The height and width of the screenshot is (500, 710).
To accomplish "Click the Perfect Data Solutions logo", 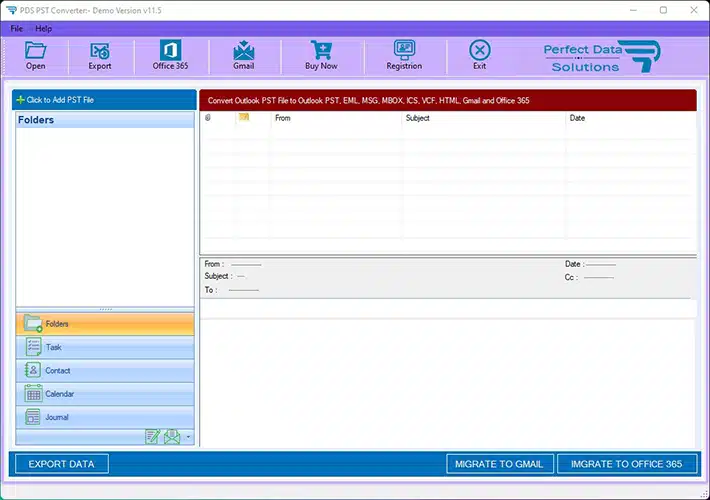I will (x=602, y=57).
